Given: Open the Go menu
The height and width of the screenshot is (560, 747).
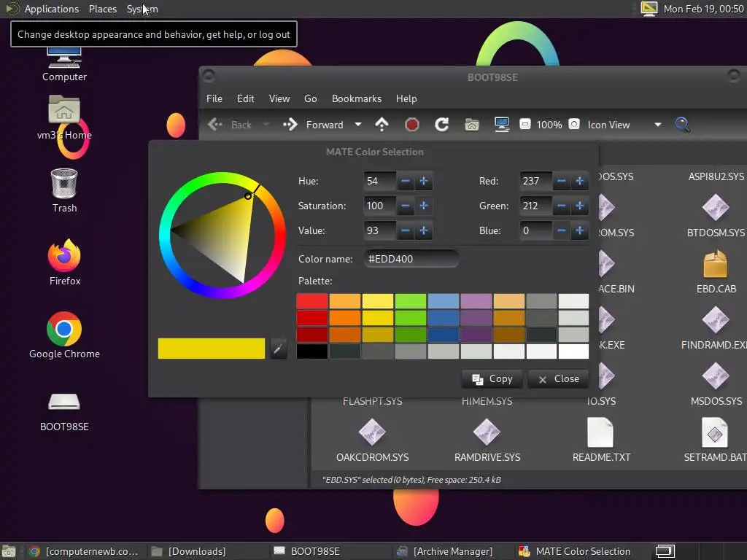Looking at the screenshot, I should pyautogui.click(x=310, y=98).
